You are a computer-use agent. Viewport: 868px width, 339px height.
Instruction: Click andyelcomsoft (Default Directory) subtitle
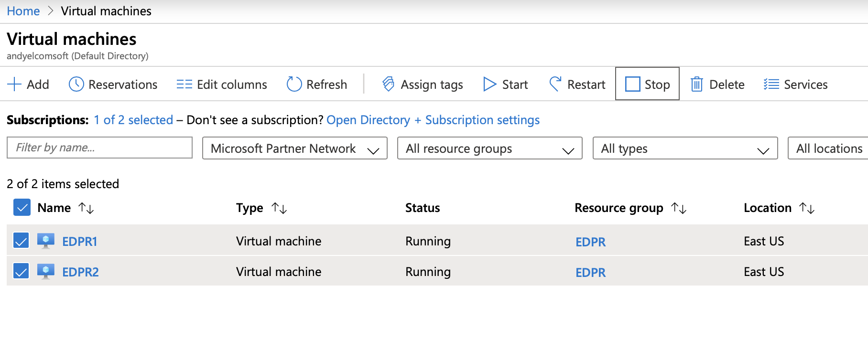click(77, 56)
